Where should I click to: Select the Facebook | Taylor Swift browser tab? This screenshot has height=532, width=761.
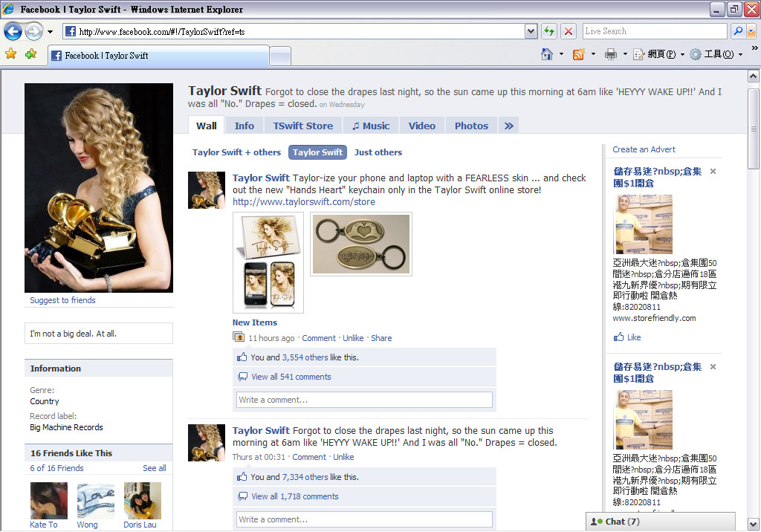coord(158,55)
